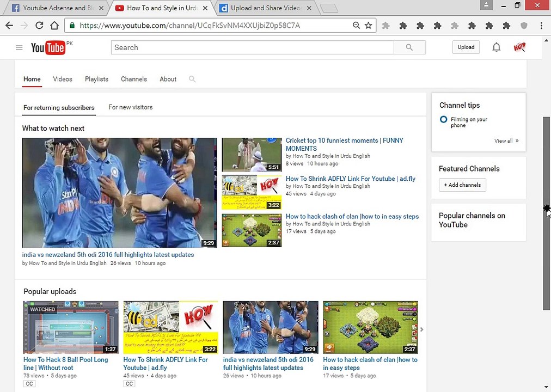The height and width of the screenshot is (392, 551).
Task: Open Chrome three-dot menu
Action: point(541,25)
